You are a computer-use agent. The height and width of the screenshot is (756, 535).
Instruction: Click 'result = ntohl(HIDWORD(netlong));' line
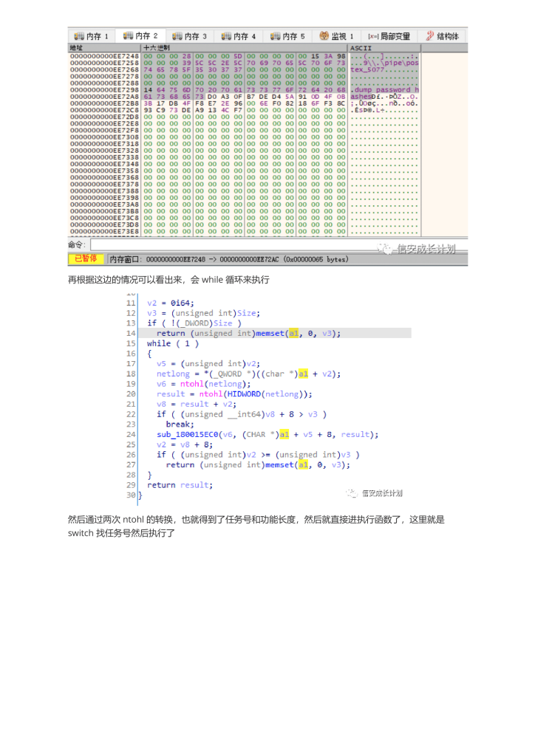[x=234, y=394]
